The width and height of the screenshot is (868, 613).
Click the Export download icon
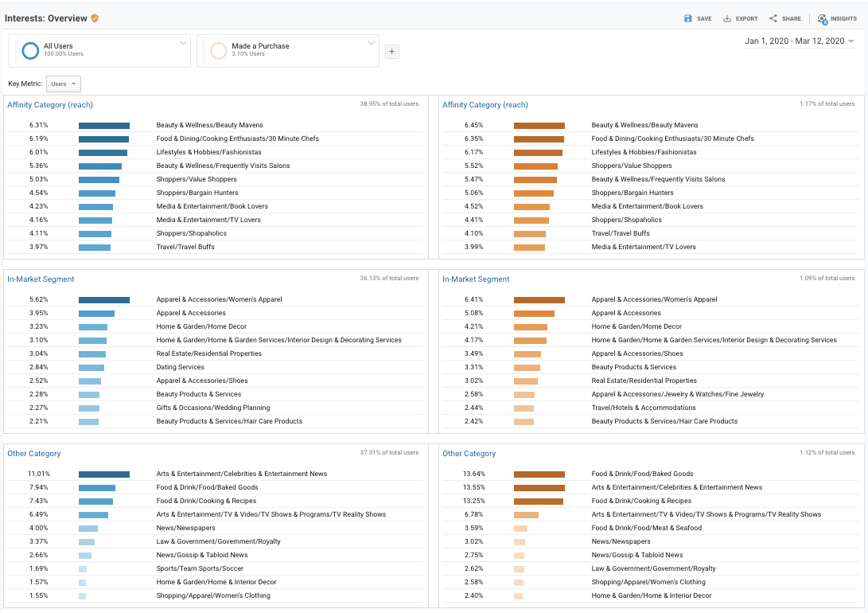[727, 18]
